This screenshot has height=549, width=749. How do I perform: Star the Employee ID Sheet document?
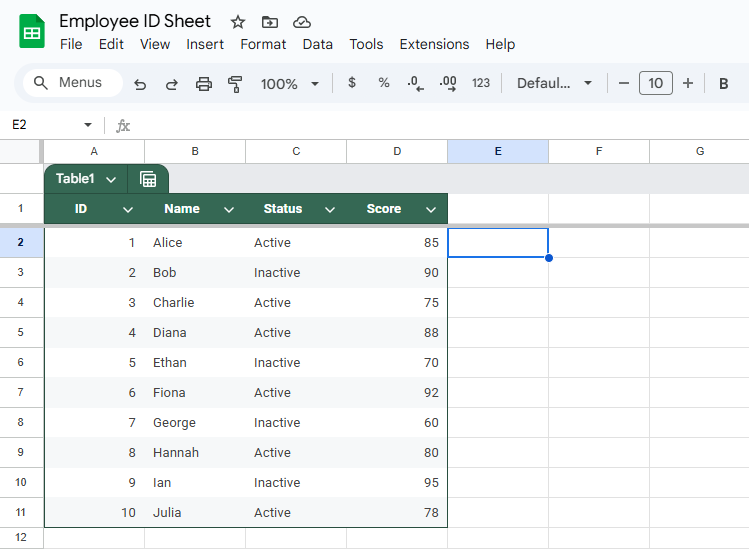[237, 22]
